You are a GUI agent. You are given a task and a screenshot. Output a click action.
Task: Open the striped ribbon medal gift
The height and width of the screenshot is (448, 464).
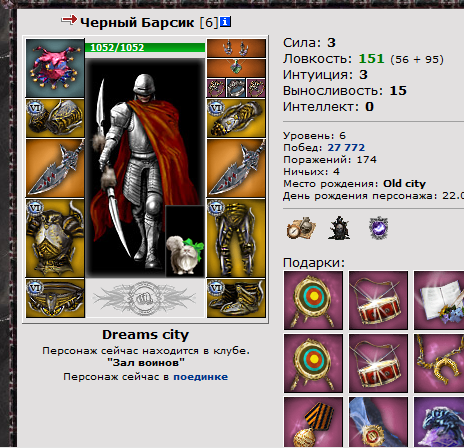[313, 422]
